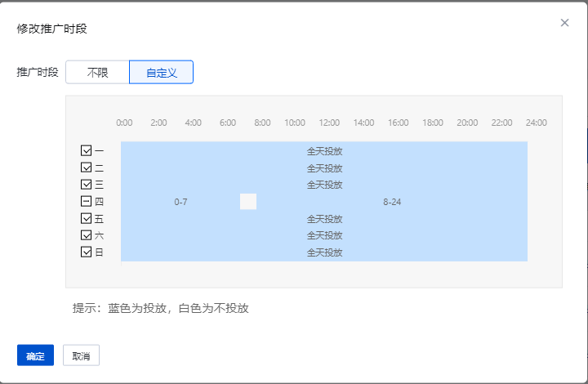The width and height of the screenshot is (588, 384).
Task: Uncheck the 三 (Wednesday) checkbox
Action: (87, 185)
